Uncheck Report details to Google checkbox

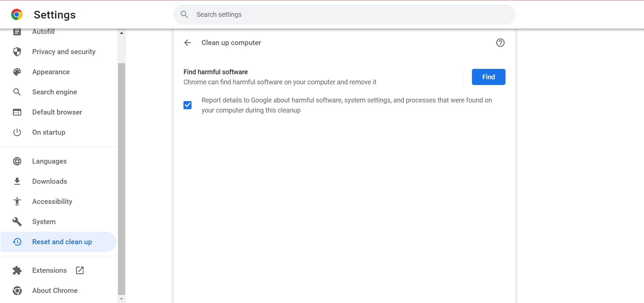(187, 105)
